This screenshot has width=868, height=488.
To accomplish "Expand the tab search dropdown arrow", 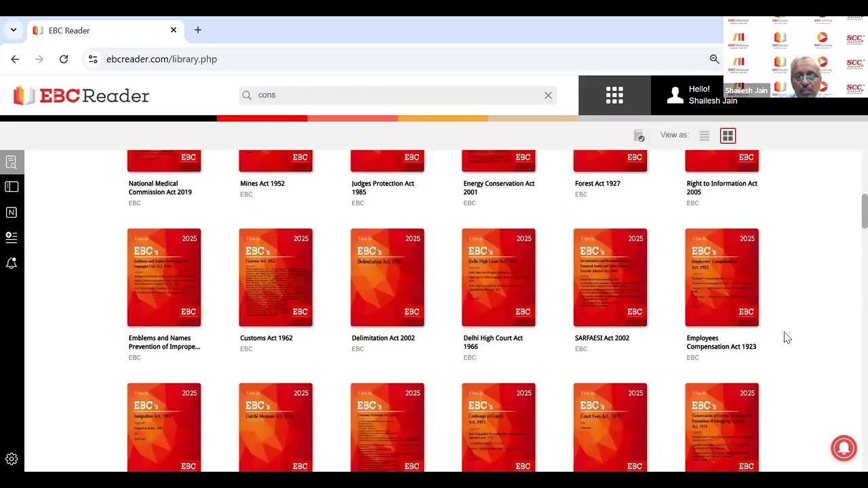I will click(13, 30).
